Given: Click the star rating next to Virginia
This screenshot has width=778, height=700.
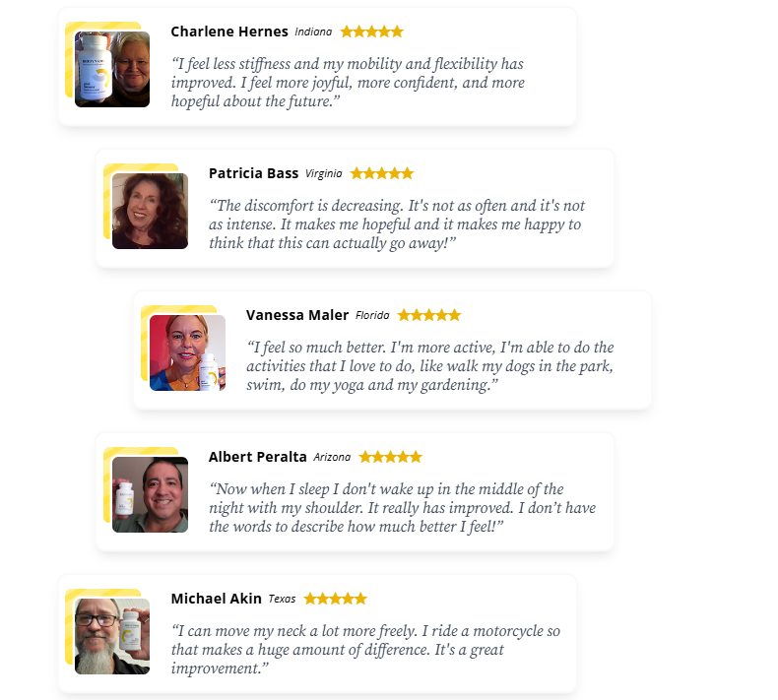Looking at the screenshot, I should pyautogui.click(x=382, y=173).
